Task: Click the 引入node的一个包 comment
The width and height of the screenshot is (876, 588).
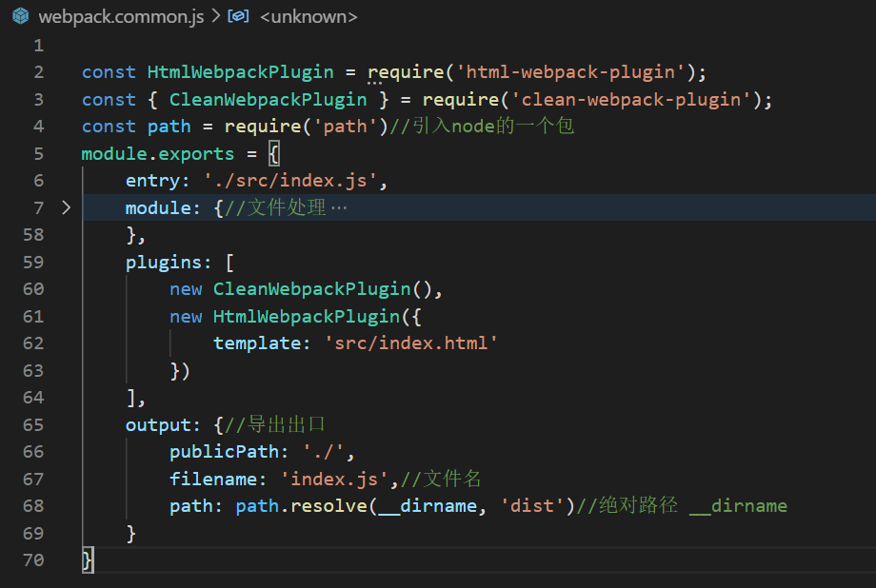Action: tap(482, 126)
